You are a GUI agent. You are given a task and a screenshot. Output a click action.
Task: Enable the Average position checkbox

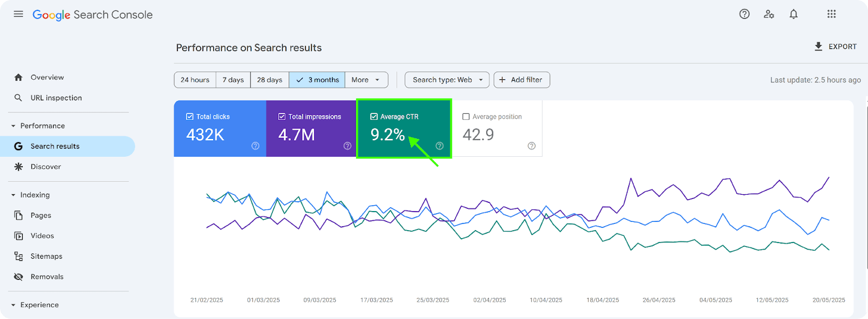click(466, 117)
